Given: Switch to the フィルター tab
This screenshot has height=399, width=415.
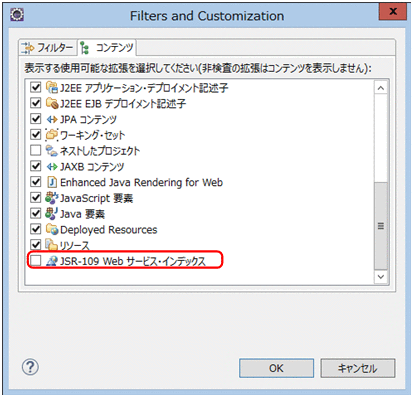Looking at the screenshot, I should (48, 48).
